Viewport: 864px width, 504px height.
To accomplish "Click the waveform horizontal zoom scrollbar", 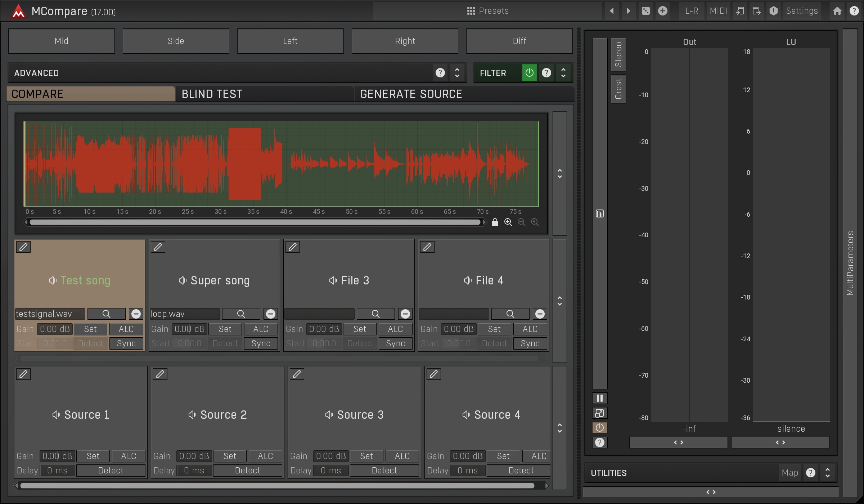I will pyautogui.click(x=255, y=222).
